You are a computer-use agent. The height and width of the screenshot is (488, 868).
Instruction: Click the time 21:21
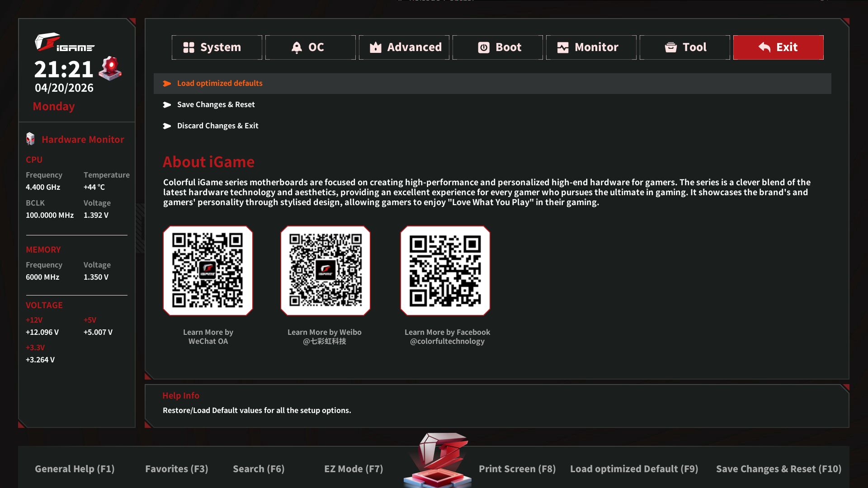pyautogui.click(x=64, y=69)
